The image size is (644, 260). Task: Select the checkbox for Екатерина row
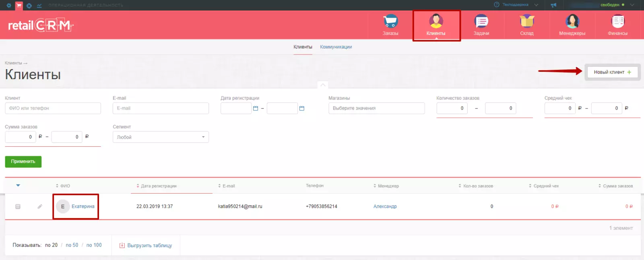18,207
